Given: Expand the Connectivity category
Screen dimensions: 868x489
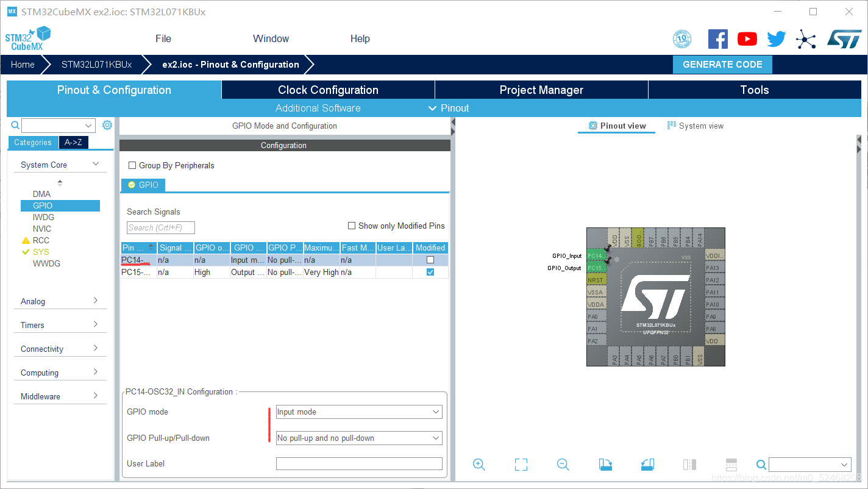Looking at the screenshot, I should [96, 348].
